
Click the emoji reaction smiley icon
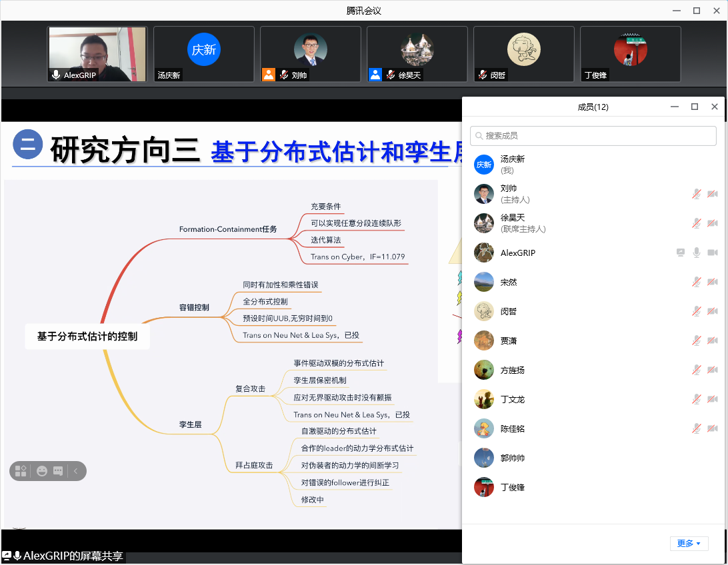pyautogui.click(x=42, y=471)
